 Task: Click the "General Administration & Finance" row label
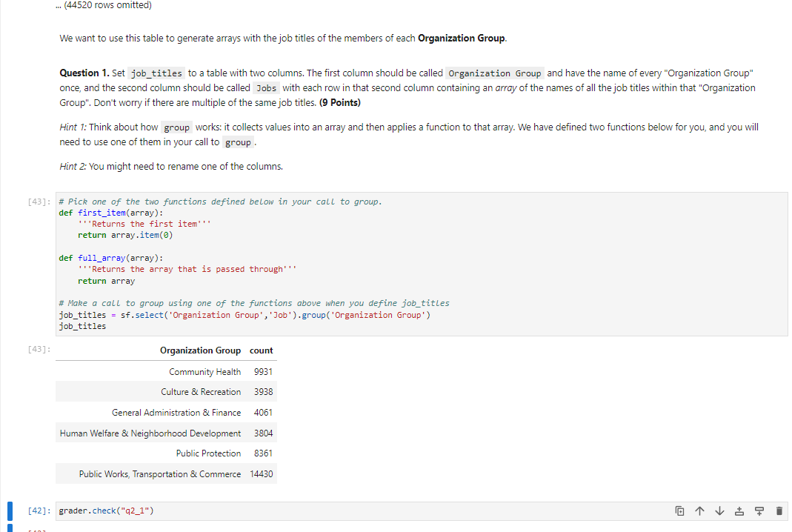[x=176, y=413]
